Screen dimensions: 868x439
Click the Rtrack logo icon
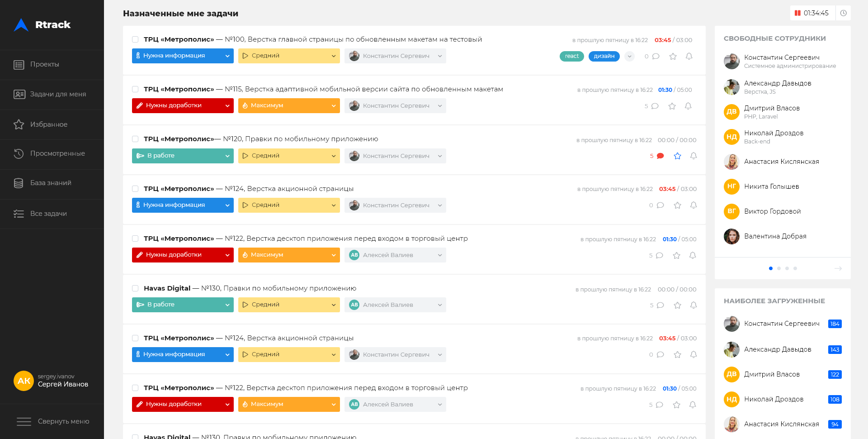point(21,25)
